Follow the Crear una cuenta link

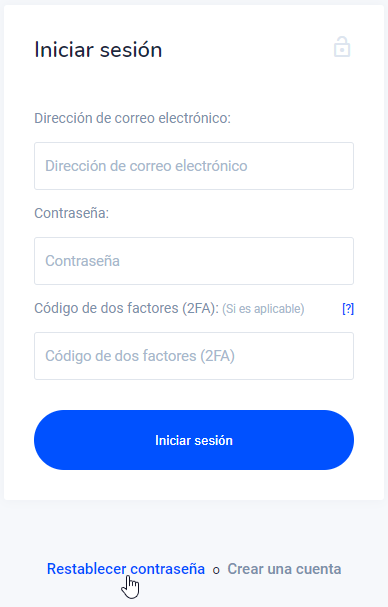coord(284,569)
